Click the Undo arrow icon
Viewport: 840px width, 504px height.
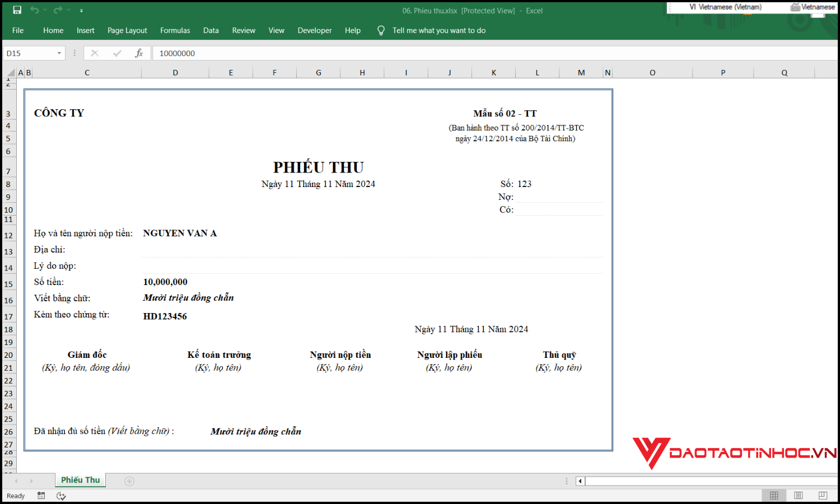pos(35,10)
